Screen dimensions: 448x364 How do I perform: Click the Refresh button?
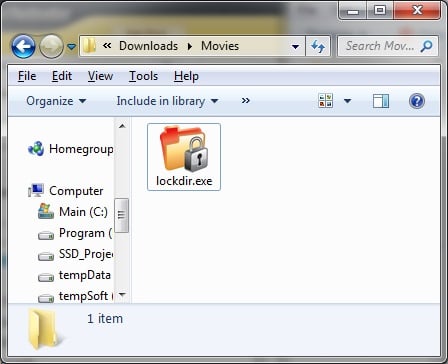pos(318,46)
